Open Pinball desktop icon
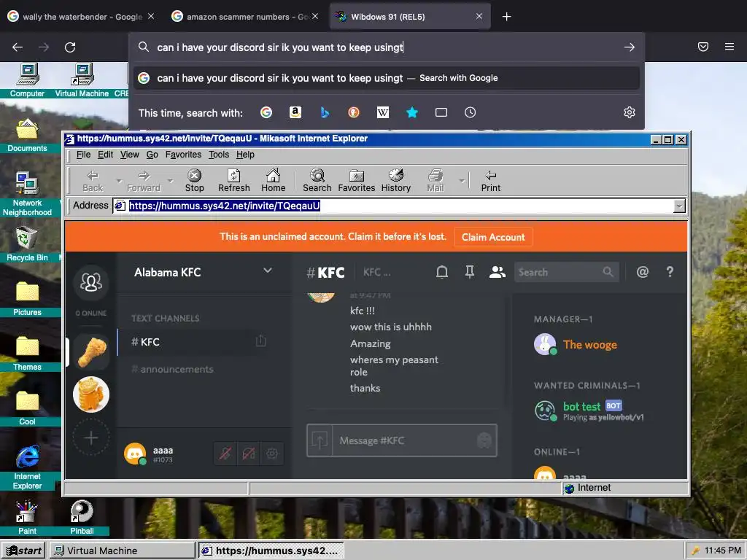Viewport: 747px width, 560px height. (82, 517)
